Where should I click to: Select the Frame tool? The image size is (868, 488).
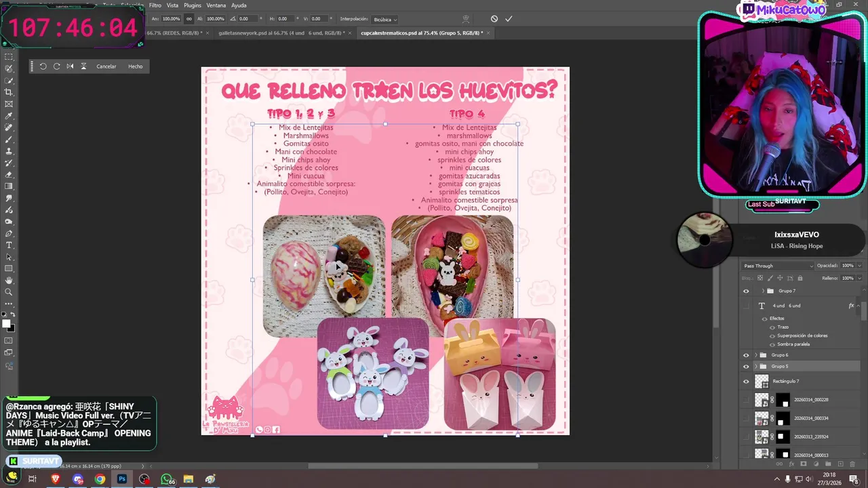9,104
